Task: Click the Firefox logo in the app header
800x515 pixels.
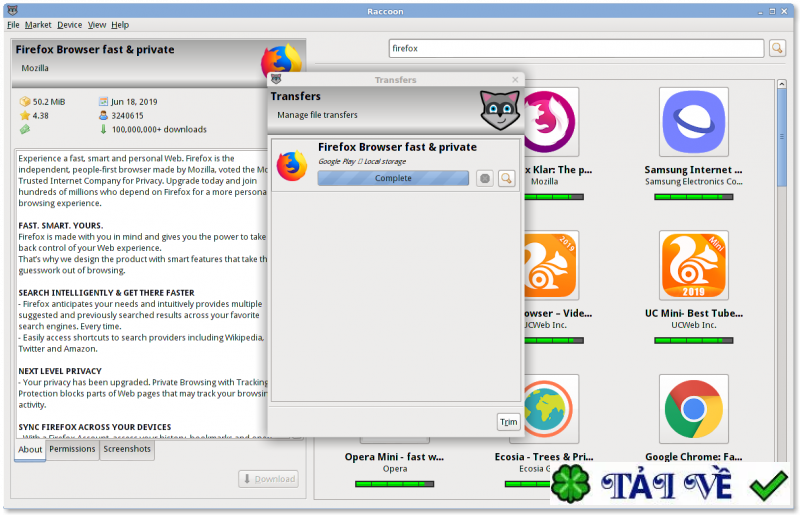Action: pos(281,61)
